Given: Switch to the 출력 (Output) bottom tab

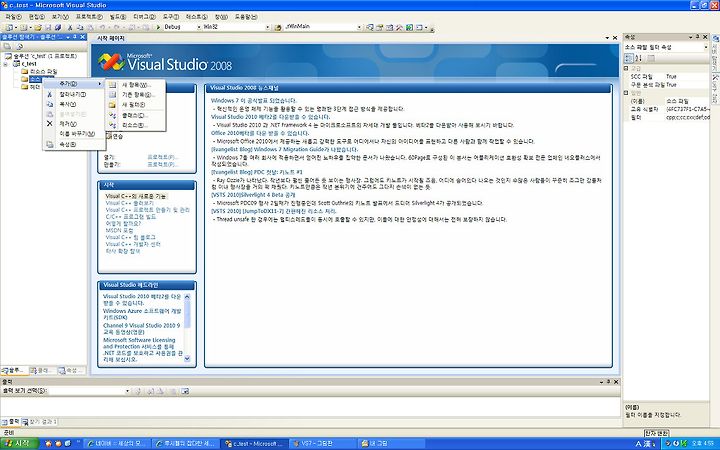Looking at the screenshot, I should pyautogui.click(x=11, y=422).
